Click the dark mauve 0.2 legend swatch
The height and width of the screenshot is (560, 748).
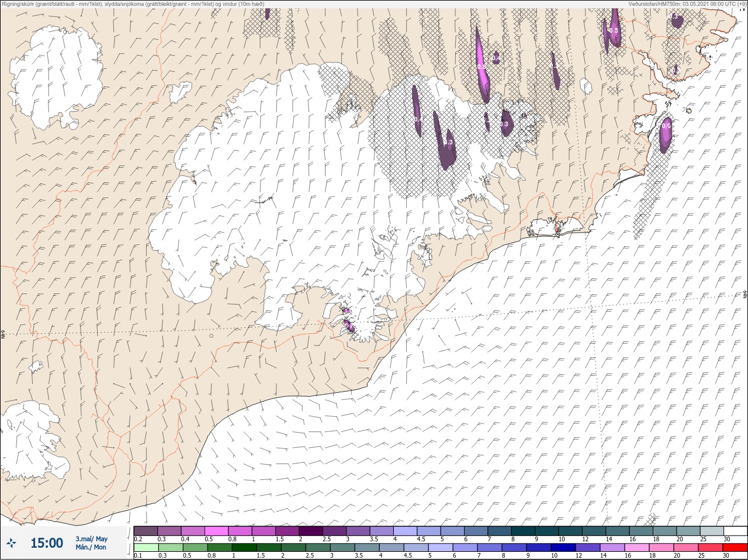[146, 531]
